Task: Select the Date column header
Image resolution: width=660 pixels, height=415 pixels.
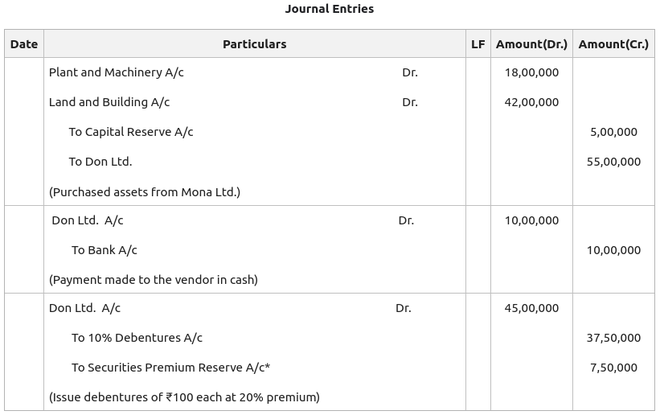Action: pos(24,44)
